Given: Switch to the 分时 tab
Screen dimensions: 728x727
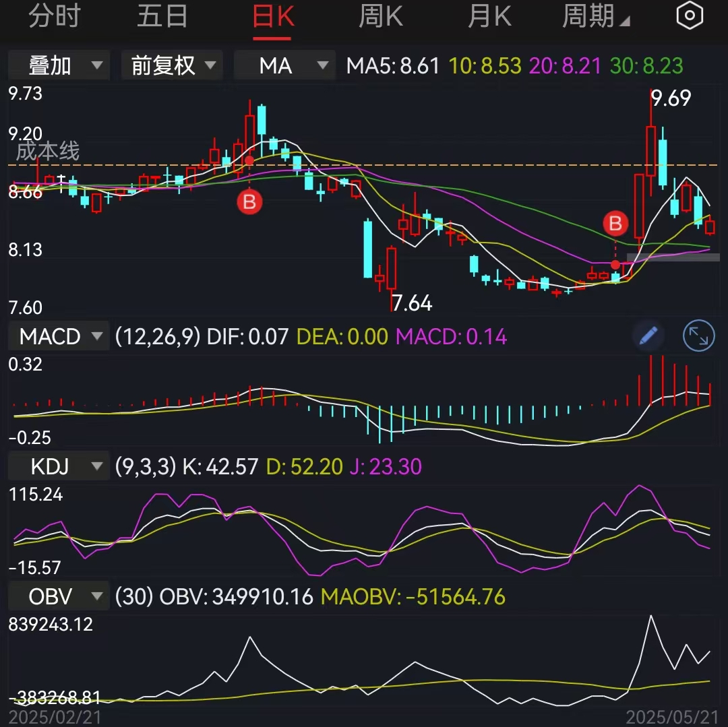Looking at the screenshot, I should coord(56,17).
